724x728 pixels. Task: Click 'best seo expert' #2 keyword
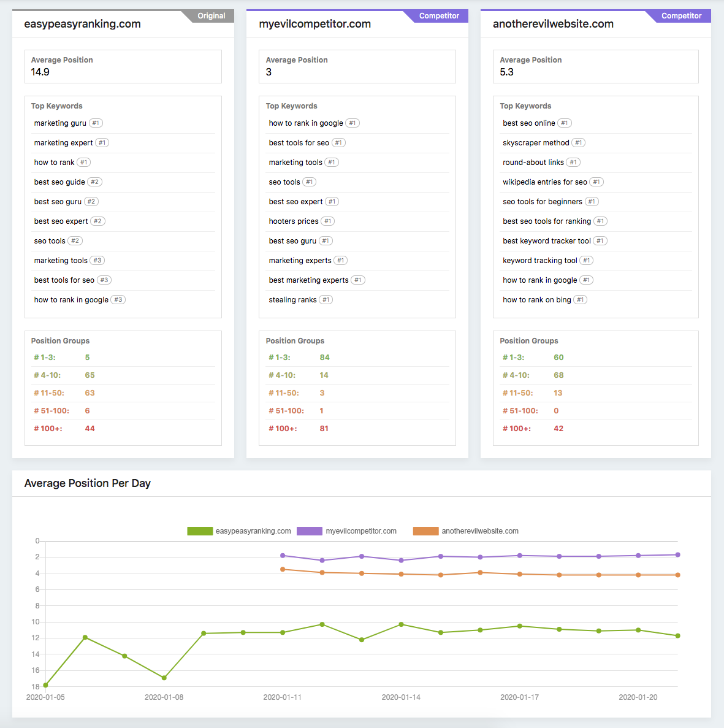pos(61,221)
